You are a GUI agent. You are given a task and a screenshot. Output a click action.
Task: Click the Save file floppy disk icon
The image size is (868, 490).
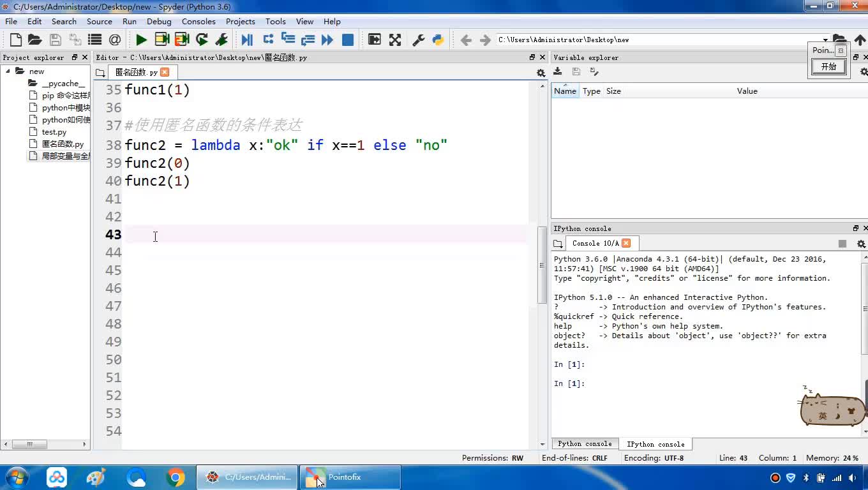(x=56, y=40)
